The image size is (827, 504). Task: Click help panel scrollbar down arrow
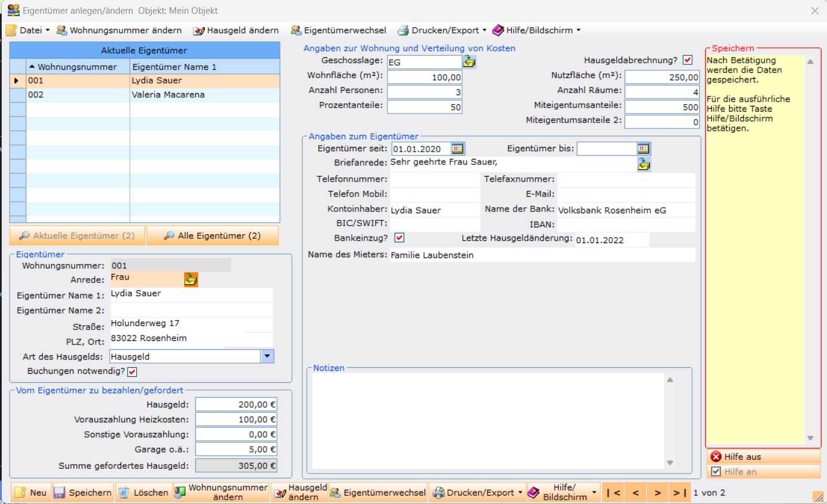[810, 438]
